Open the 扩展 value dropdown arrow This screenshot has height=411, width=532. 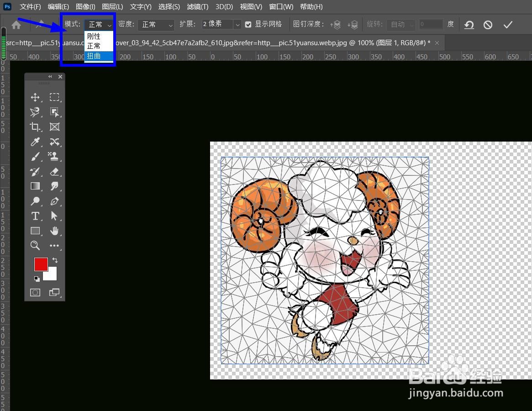tap(237, 25)
